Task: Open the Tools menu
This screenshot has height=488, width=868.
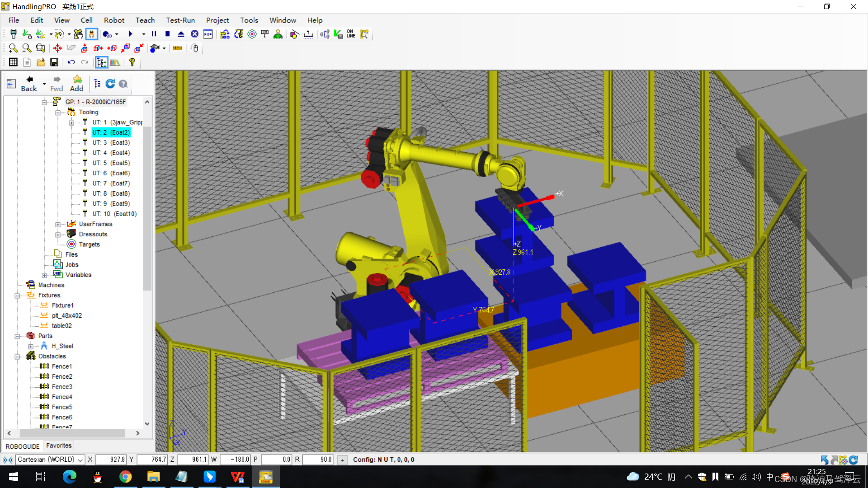Action: (249, 20)
